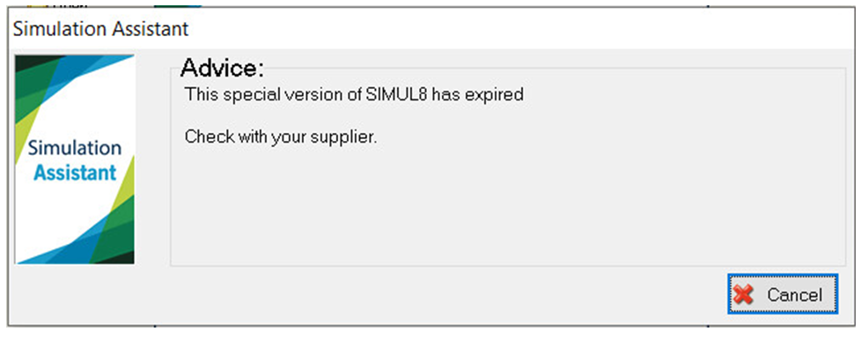
Task: Click 'This special version of SIMUL8 has expired'
Action: tap(354, 95)
